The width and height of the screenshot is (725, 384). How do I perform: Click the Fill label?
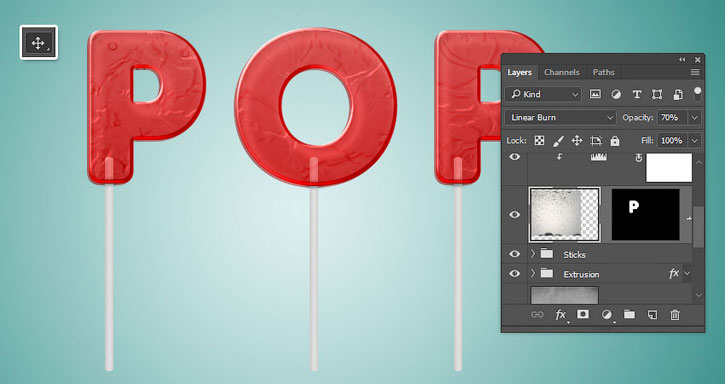647,141
